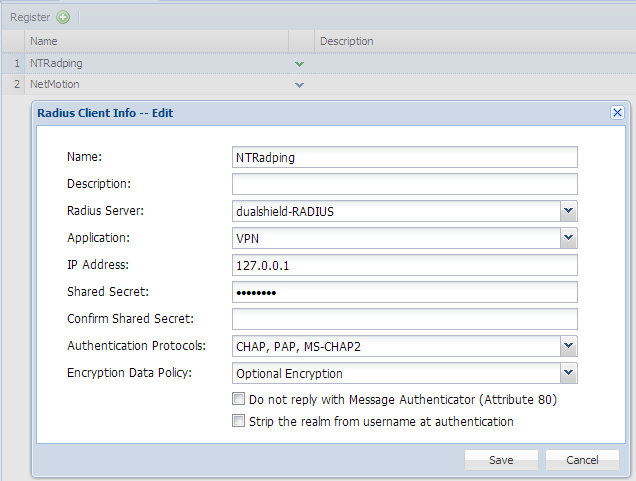Click the Name input field

[405, 157]
